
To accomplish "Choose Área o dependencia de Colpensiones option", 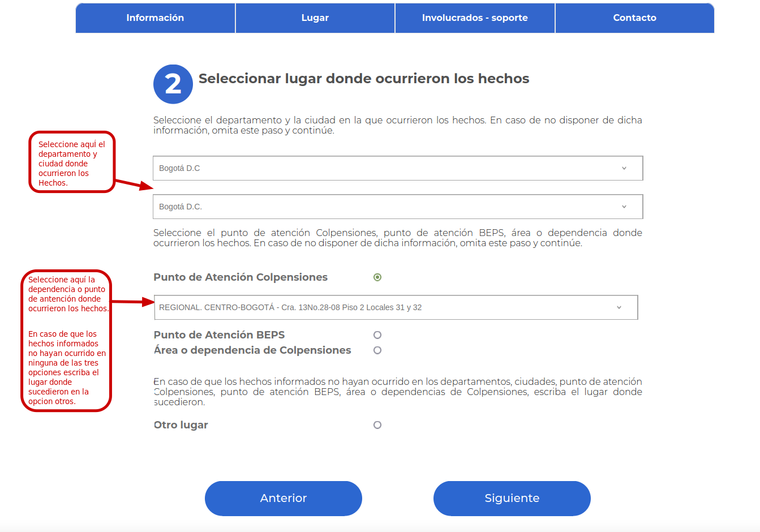I will click(377, 350).
